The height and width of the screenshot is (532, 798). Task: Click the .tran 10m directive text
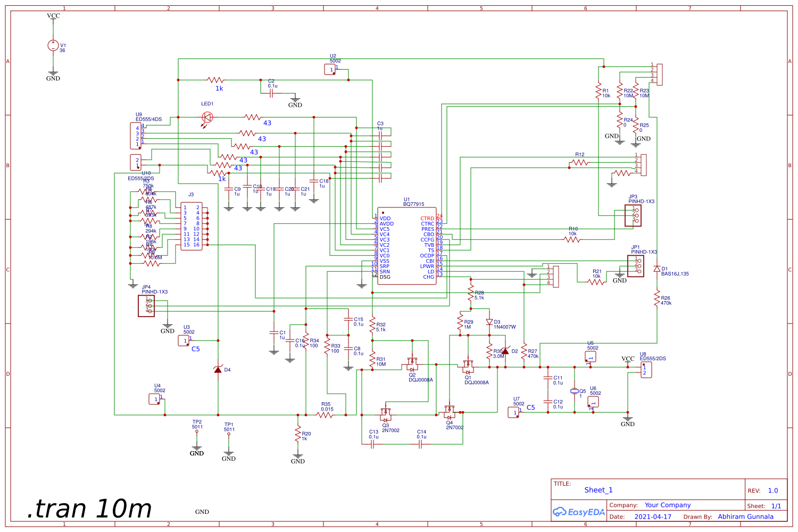(x=88, y=508)
